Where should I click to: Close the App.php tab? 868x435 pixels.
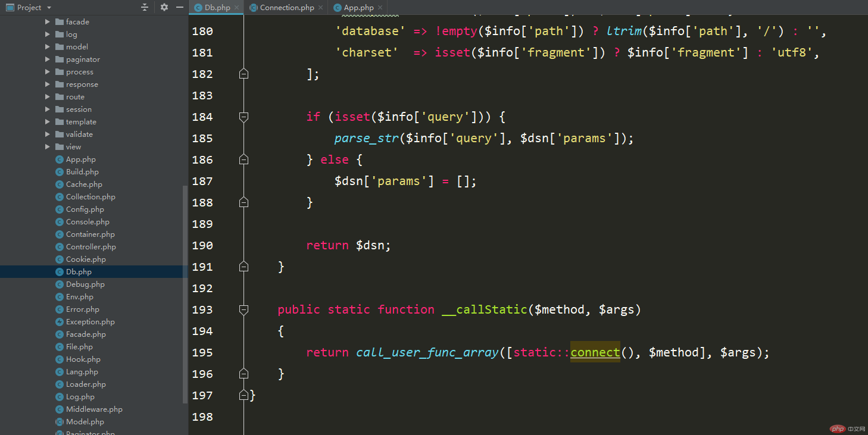[380, 8]
